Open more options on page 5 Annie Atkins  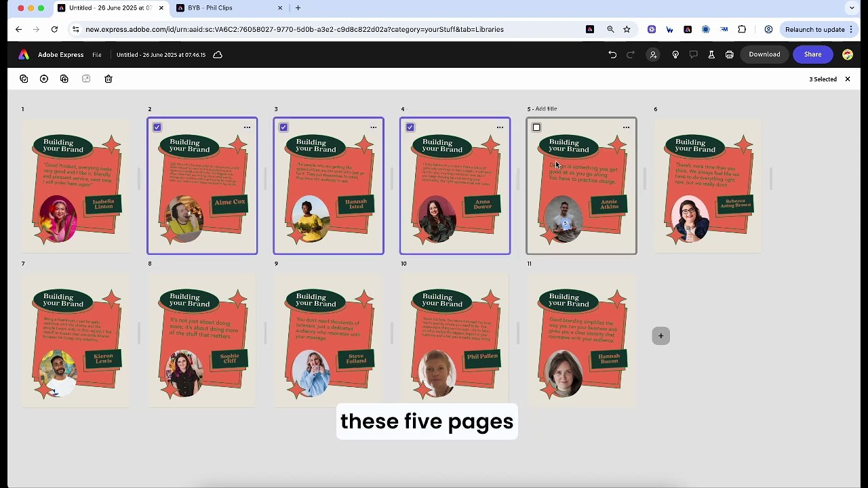(627, 127)
